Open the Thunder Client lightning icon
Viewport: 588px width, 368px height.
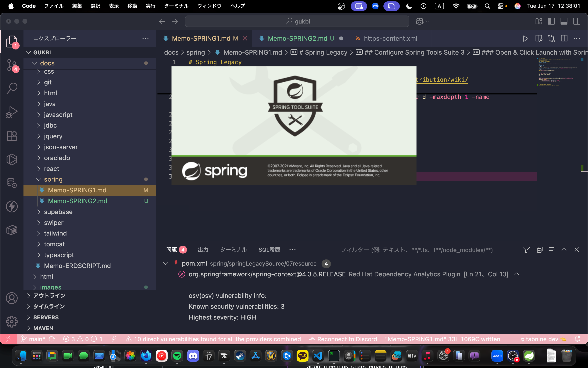point(12,206)
